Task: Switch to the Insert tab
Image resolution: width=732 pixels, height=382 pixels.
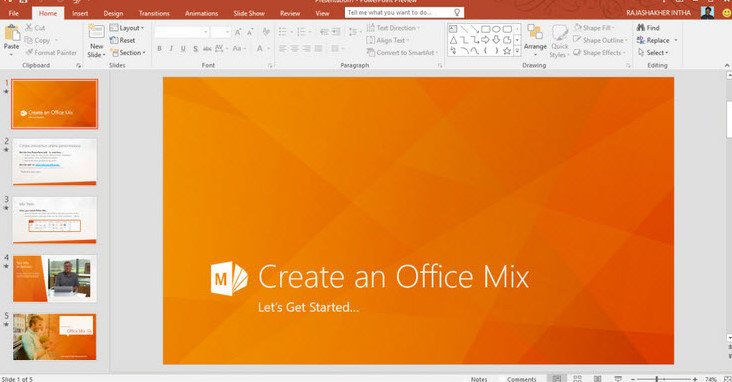Action: pos(80,13)
